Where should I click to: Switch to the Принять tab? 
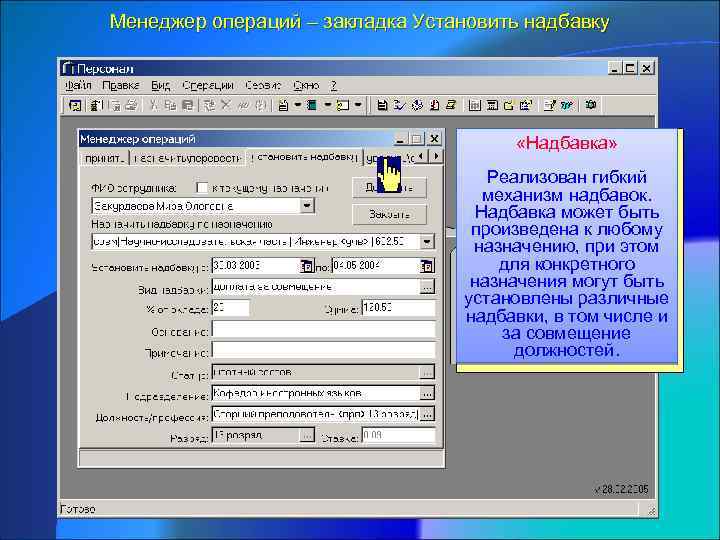click(x=104, y=158)
